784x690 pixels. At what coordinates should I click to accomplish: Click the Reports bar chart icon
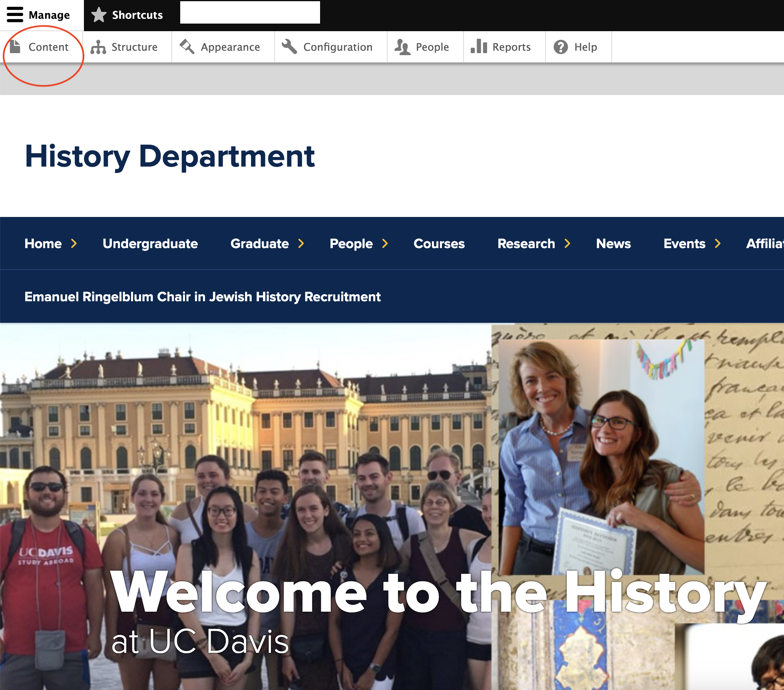479,46
